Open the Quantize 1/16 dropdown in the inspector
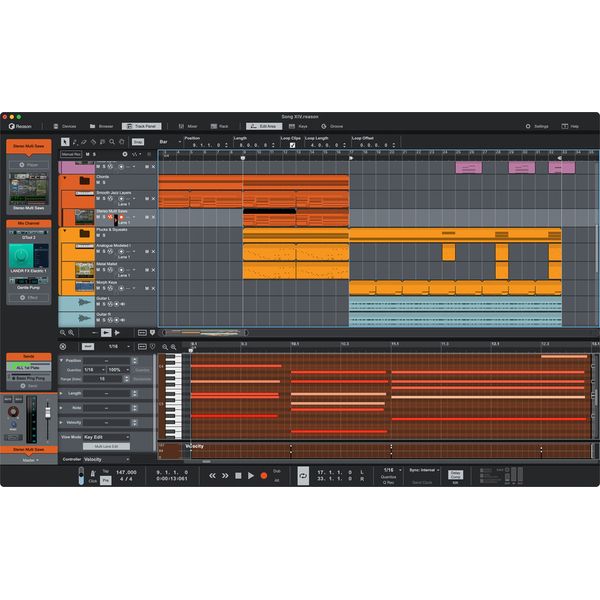 click(95, 370)
